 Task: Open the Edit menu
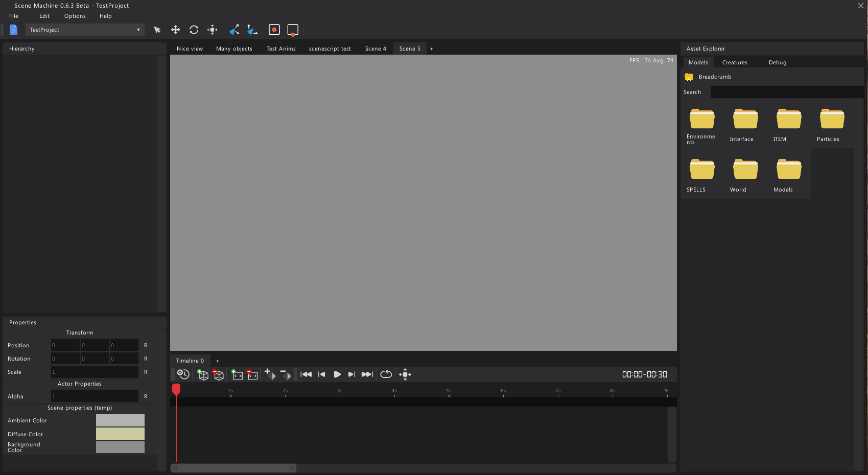click(x=44, y=16)
